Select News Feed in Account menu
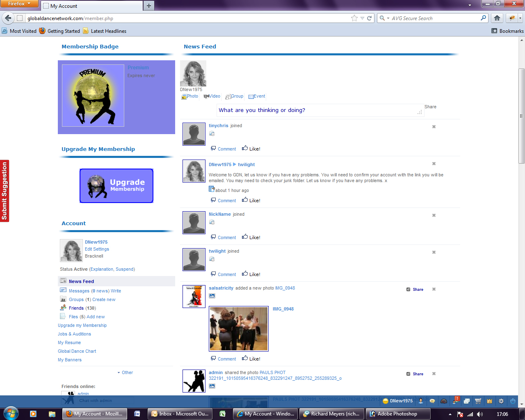This screenshot has width=525, height=420. pos(116,281)
